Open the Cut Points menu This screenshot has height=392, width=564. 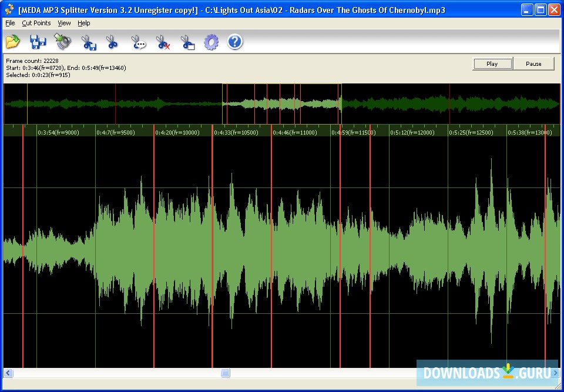36,23
